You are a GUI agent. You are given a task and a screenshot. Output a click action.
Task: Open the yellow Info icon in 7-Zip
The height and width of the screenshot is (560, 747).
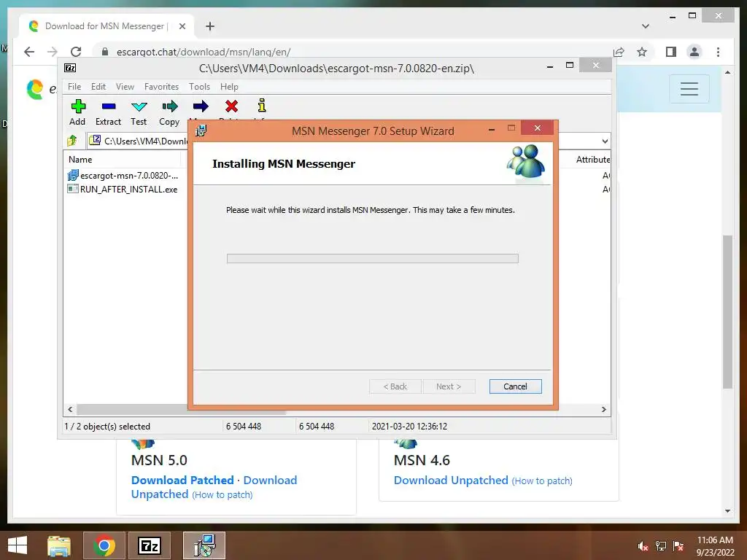coord(262,106)
